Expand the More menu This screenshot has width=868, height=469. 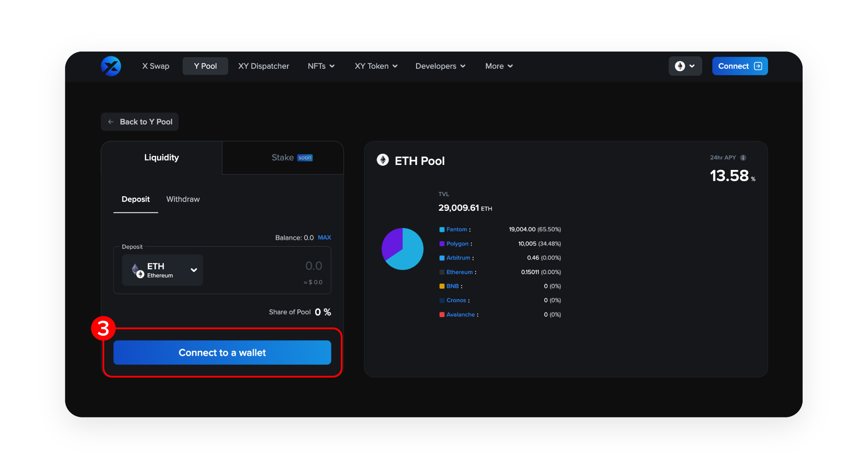click(x=498, y=66)
